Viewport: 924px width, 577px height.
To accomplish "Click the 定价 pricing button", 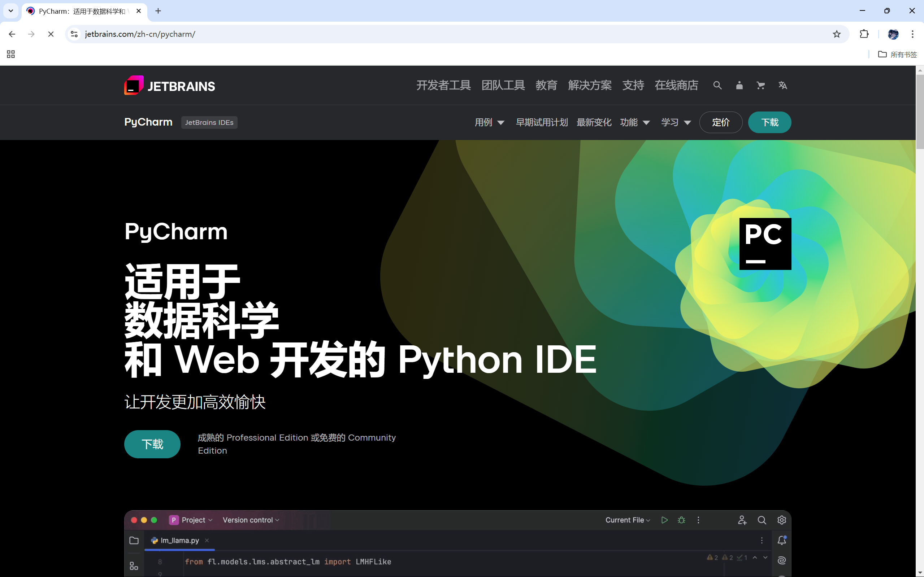I will (x=721, y=122).
